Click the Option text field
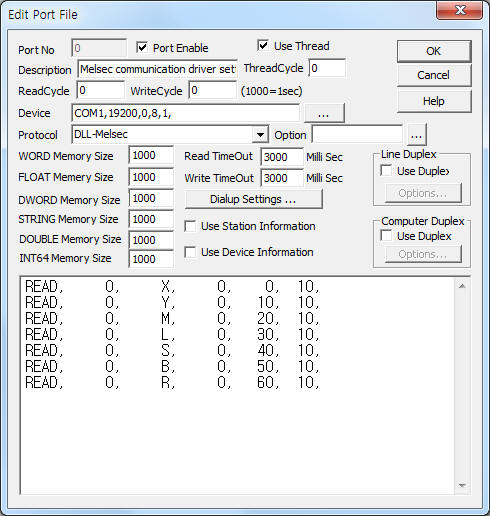This screenshot has height=516, width=490. click(x=357, y=135)
